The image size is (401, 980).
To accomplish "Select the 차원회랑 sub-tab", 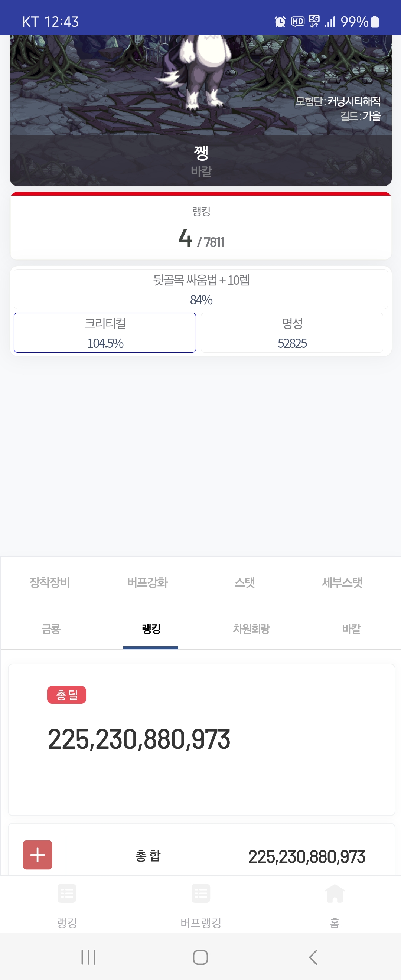I will (251, 629).
